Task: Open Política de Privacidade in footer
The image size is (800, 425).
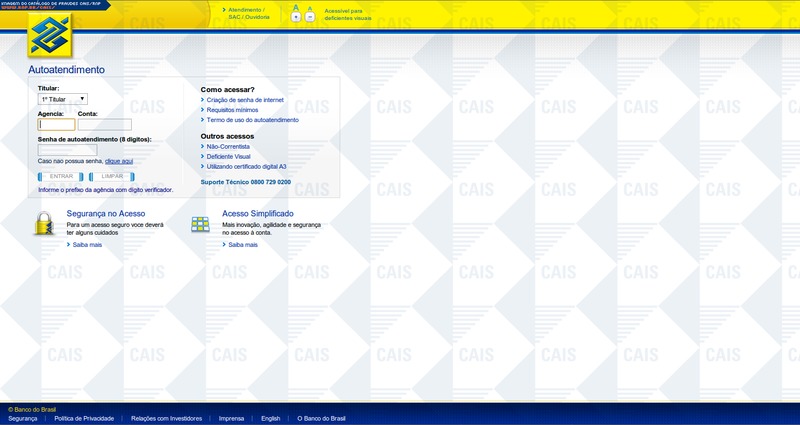Action: click(84, 418)
